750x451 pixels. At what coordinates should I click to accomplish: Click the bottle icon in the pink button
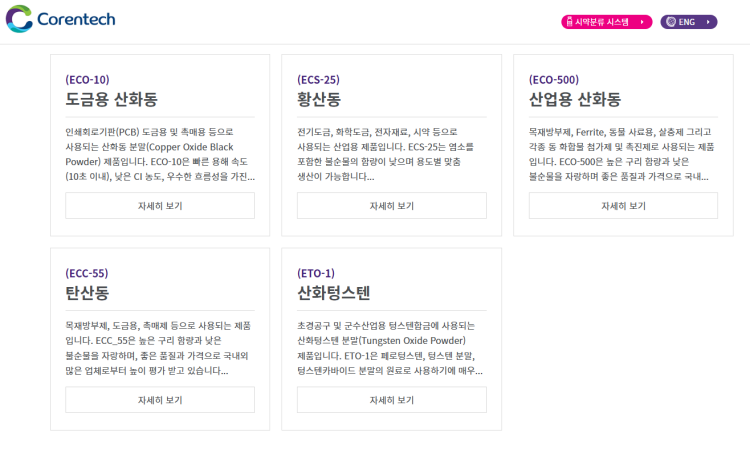570,21
